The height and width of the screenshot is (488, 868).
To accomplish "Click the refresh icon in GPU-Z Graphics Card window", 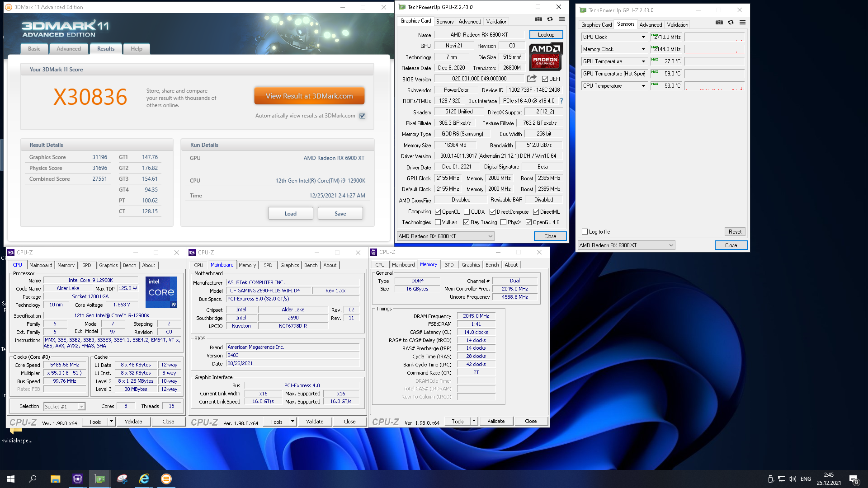I will tap(550, 19).
